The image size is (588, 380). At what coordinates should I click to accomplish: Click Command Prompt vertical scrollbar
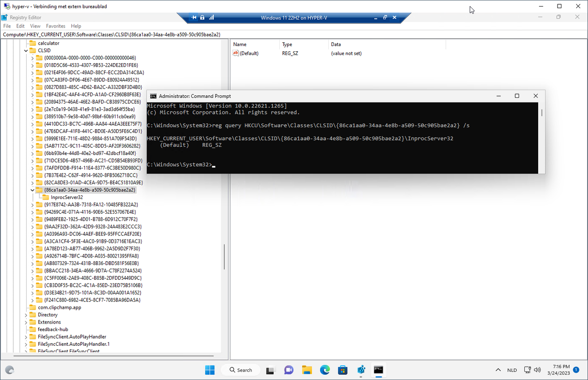pos(541,113)
